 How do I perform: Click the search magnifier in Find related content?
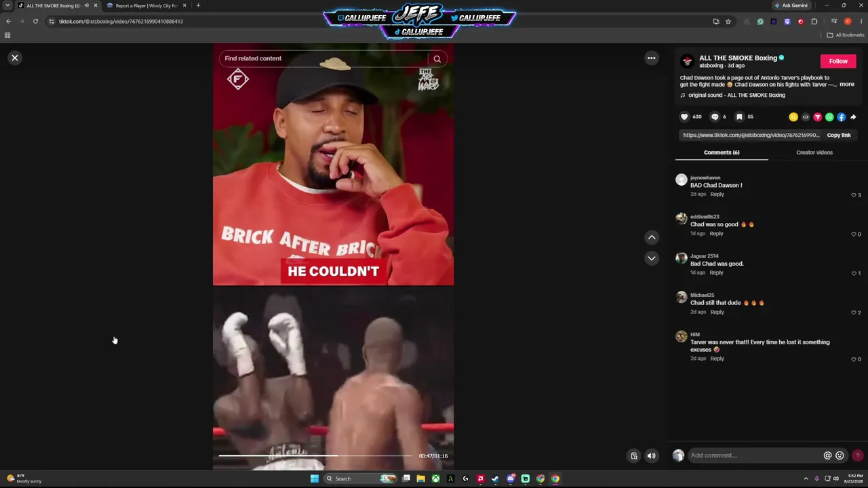tap(437, 59)
